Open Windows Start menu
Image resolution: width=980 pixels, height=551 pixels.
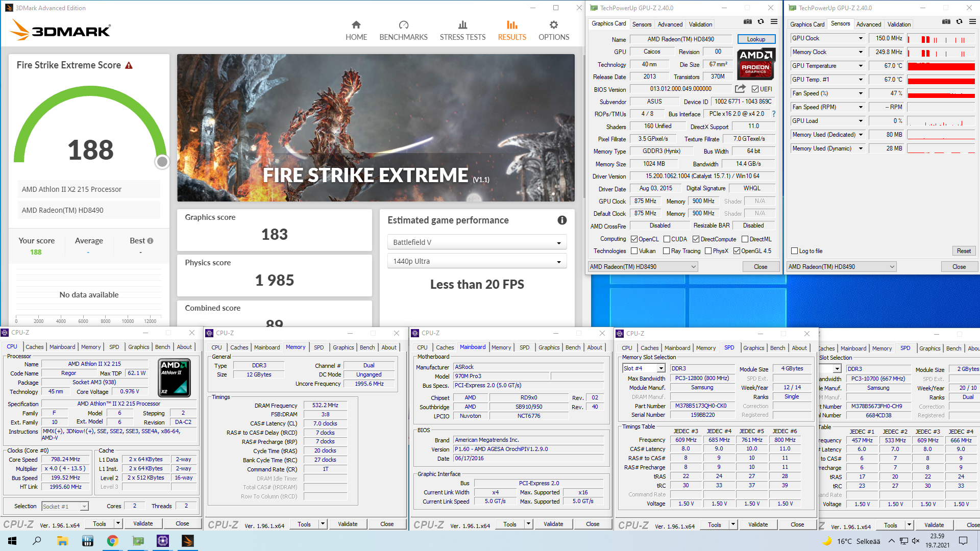[x=12, y=541]
